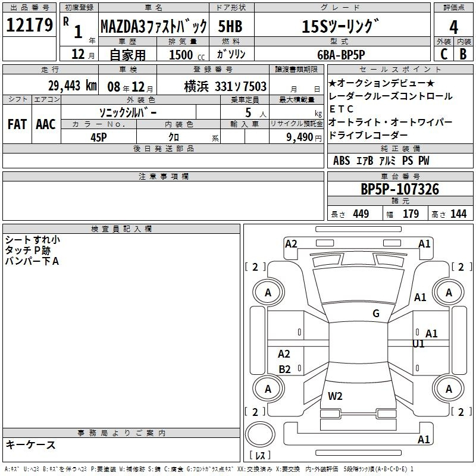This screenshot has width=476, height=476.
Task: Click the 注意事項欄 section header
Action: tap(163, 176)
